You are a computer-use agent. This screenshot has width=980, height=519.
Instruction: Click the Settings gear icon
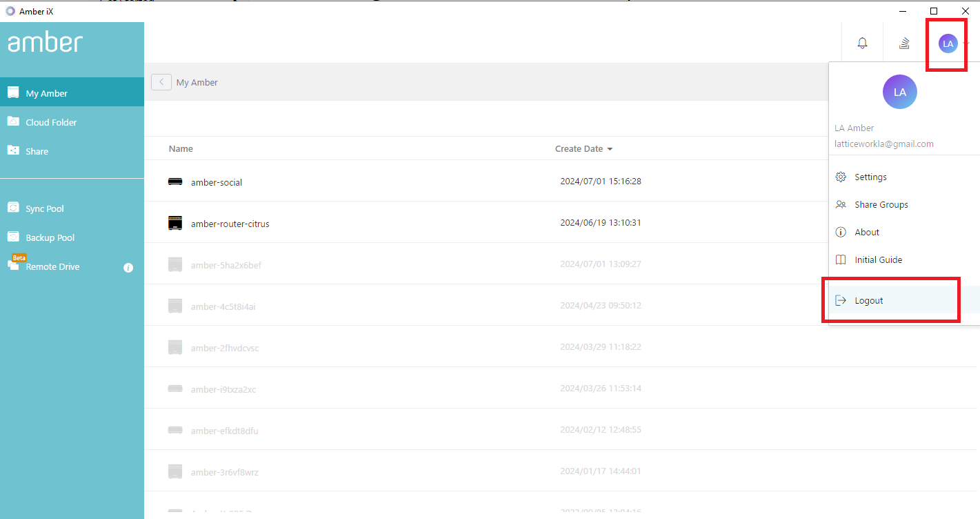[x=841, y=177]
